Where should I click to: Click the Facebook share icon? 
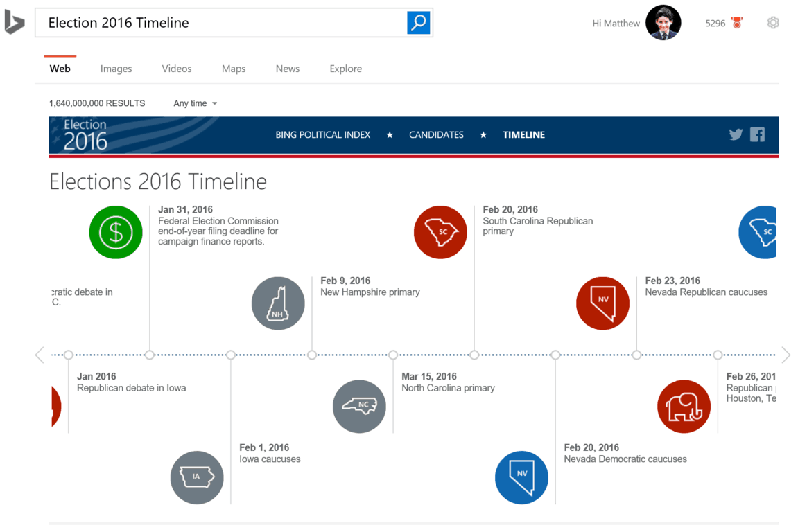(x=757, y=135)
